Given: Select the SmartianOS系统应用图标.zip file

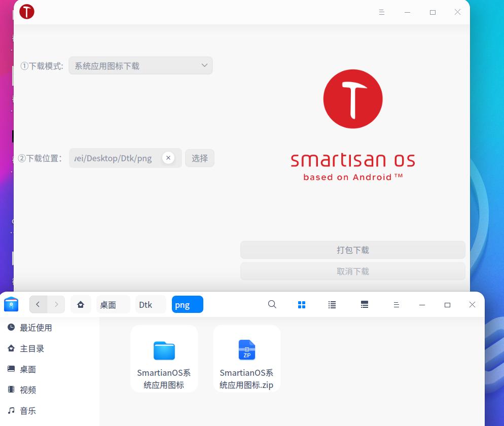Looking at the screenshot, I should (x=246, y=359).
